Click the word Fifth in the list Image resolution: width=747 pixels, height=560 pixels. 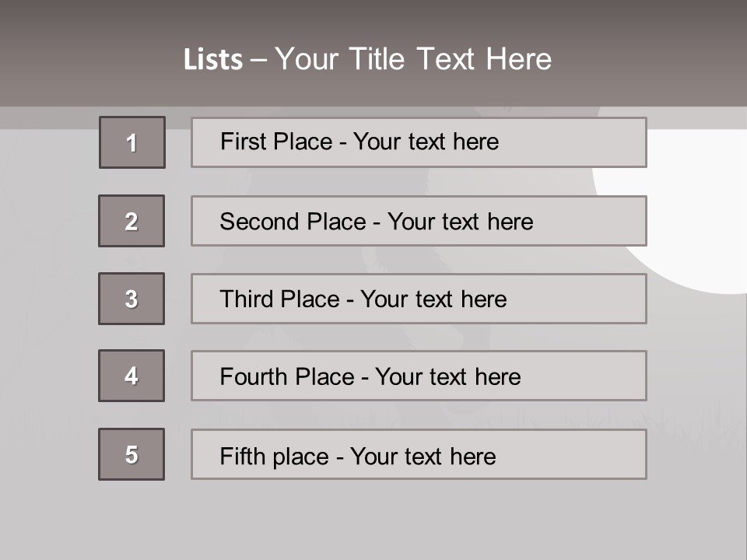(241, 456)
